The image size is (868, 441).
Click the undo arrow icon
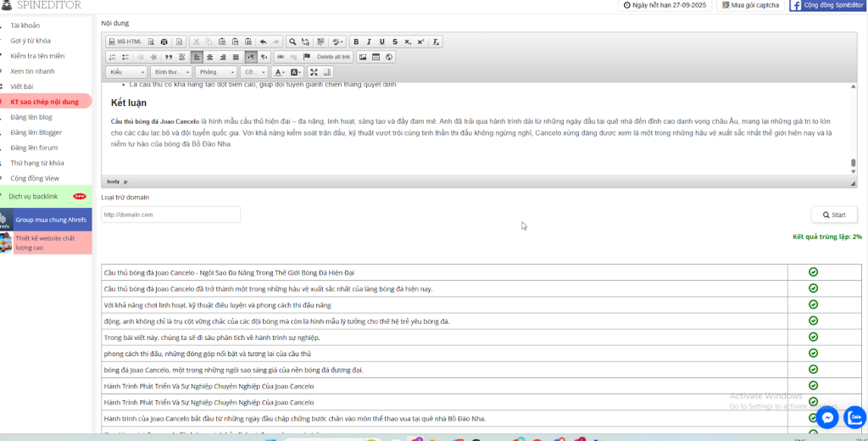click(263, 42)
